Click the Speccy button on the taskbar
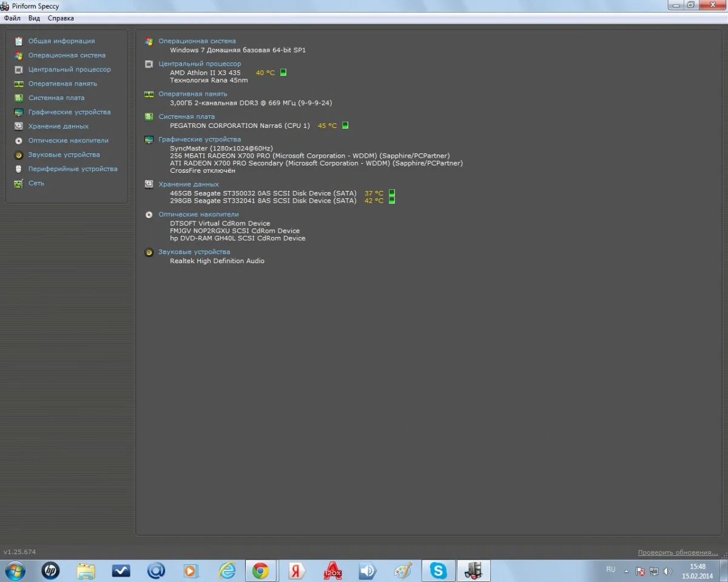Screen dimensions: 728x582 [x=473, y=570]
